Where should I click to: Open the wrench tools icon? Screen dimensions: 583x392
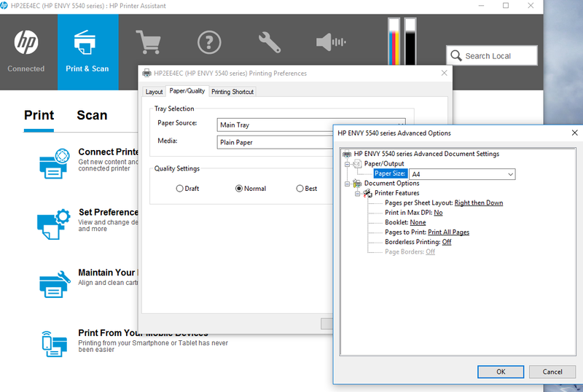coord(269,43)
